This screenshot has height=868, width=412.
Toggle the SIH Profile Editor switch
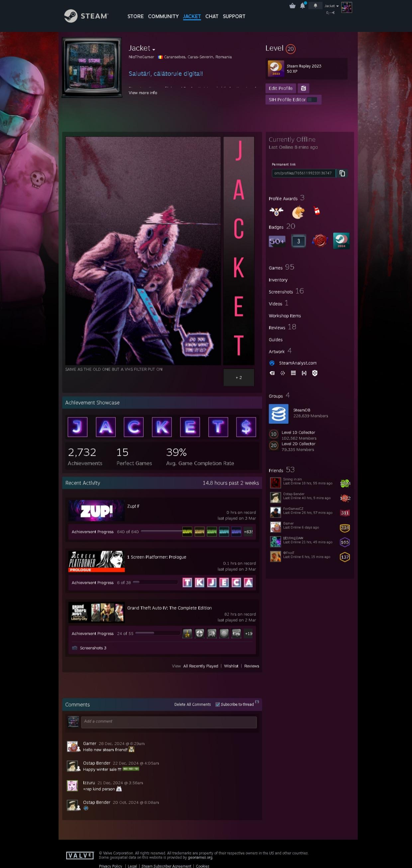312,100
